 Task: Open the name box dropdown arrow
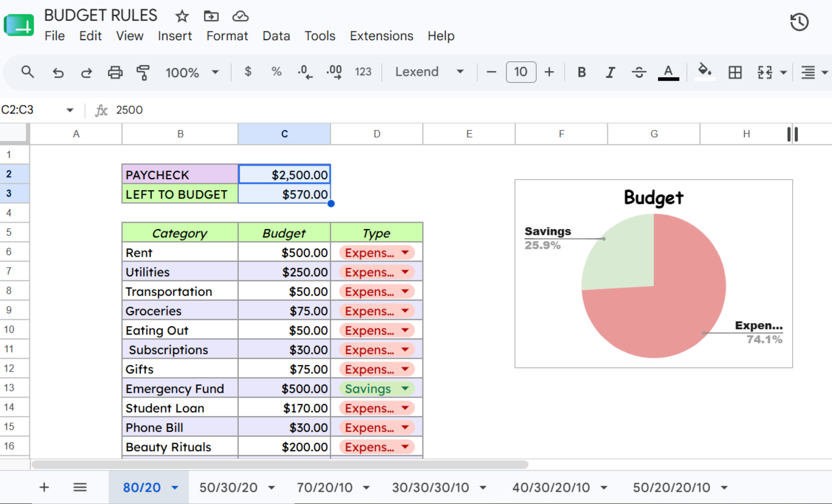click(x=70, y=110)
